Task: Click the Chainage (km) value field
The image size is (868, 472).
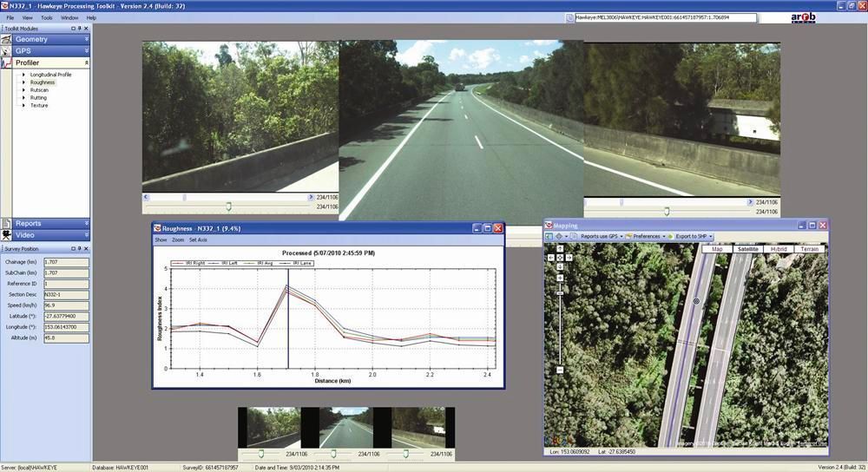Action: 66,262
